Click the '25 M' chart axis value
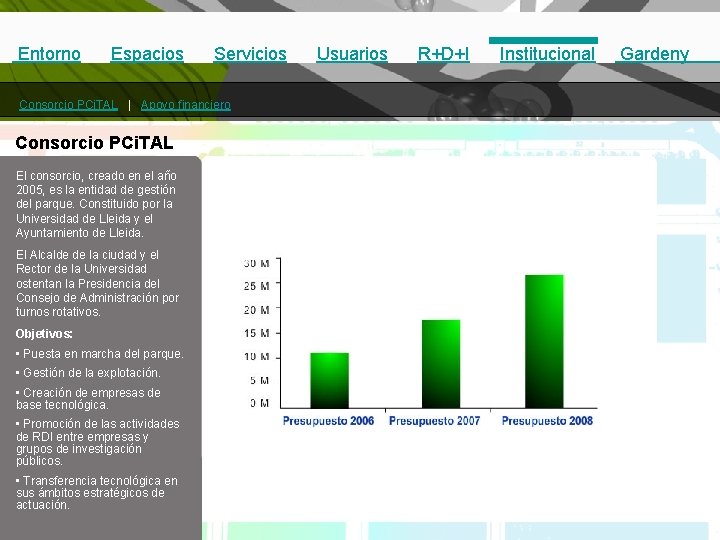The image size is (720, 540). (x=256, y=286)
